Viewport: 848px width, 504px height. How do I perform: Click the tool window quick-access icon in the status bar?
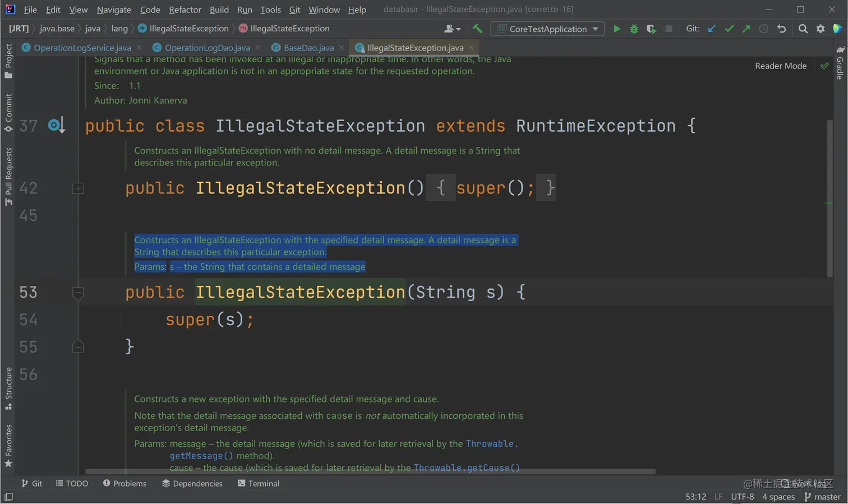tap(8, 497)
